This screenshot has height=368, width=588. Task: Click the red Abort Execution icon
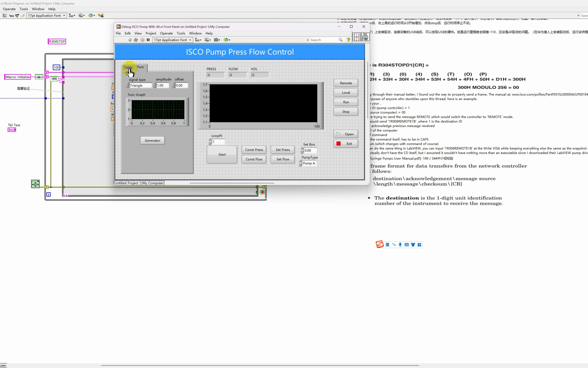(142, 40)
